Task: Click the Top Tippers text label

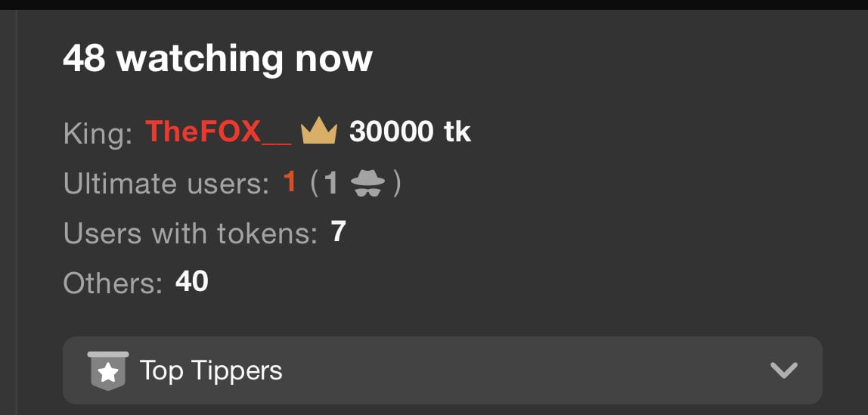Action: pyautogui.click(x=211, y=370)
